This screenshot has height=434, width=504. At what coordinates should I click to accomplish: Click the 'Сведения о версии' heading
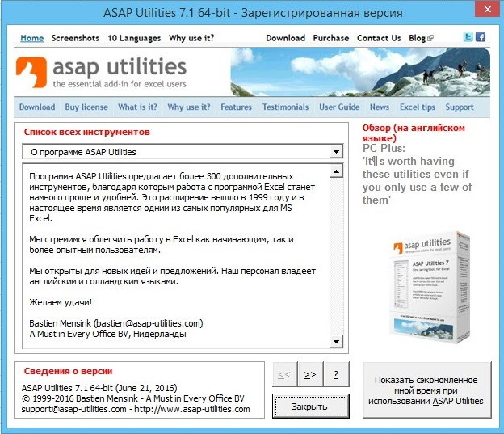click(68, 371)
